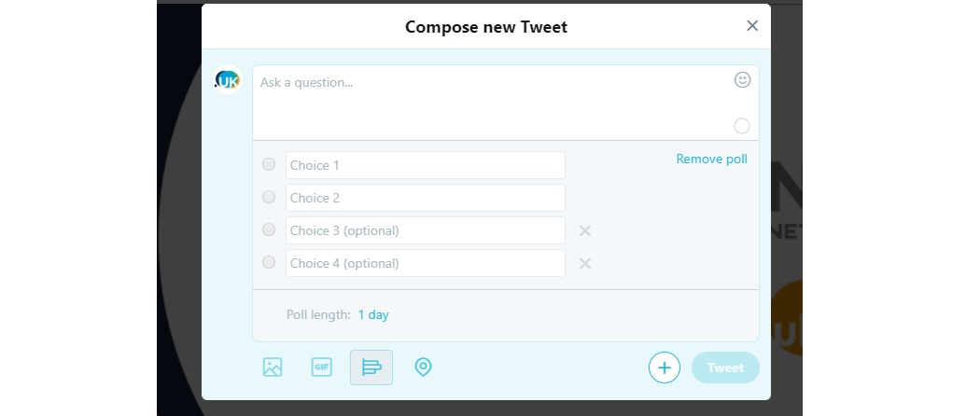Add location with the pin icon

[x=423, y=367]
